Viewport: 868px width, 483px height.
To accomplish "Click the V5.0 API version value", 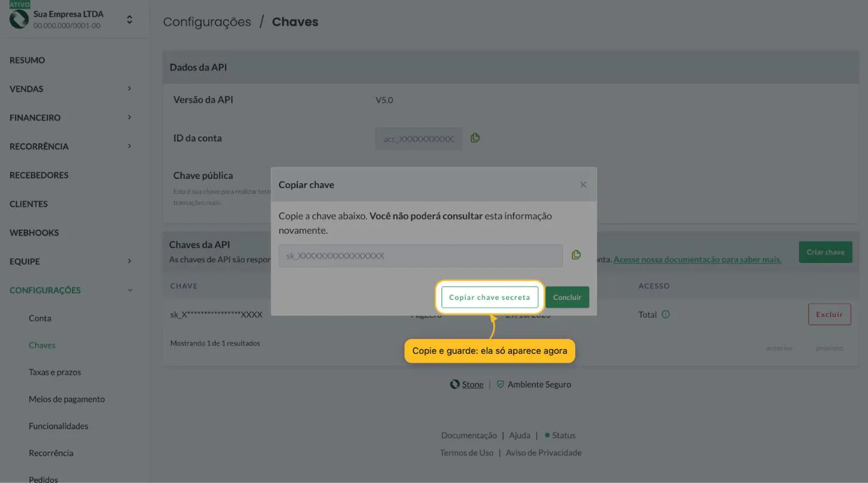I will [384, 100].
